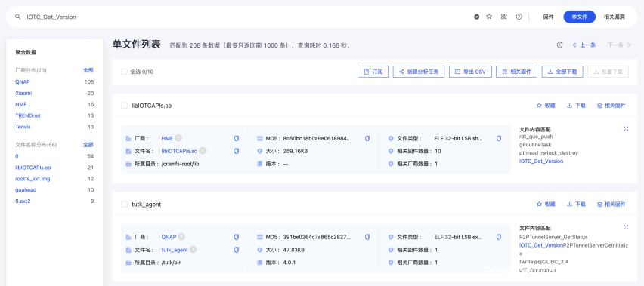Filter by QNAP vendor in sidebar

(23, 82)
